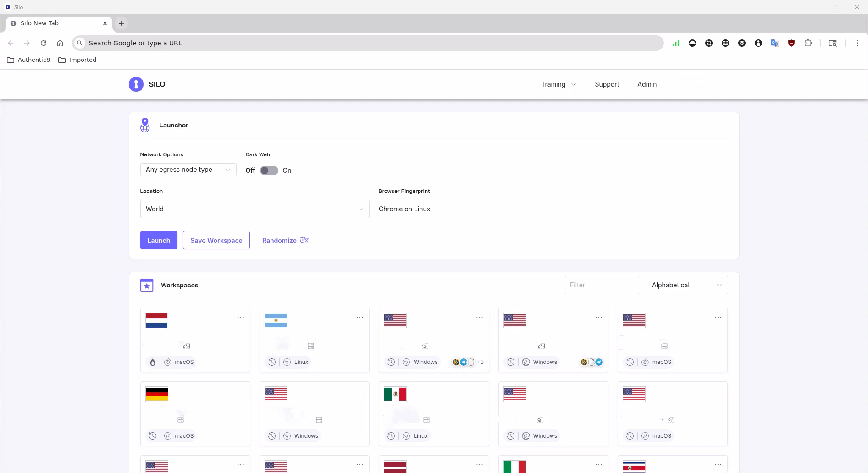Open options menu on Italy workspace card
Viewport: 868px width, 473px height.
pos(599,465)
